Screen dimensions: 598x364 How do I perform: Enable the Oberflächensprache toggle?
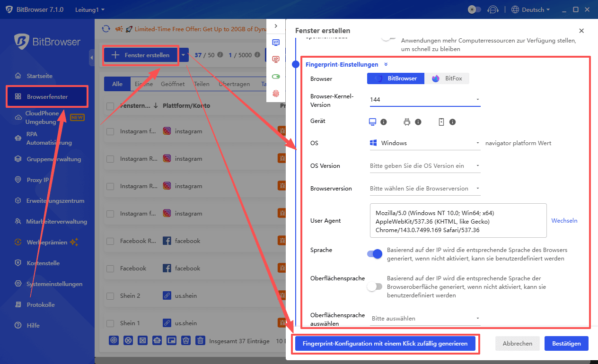pos(375,286)
